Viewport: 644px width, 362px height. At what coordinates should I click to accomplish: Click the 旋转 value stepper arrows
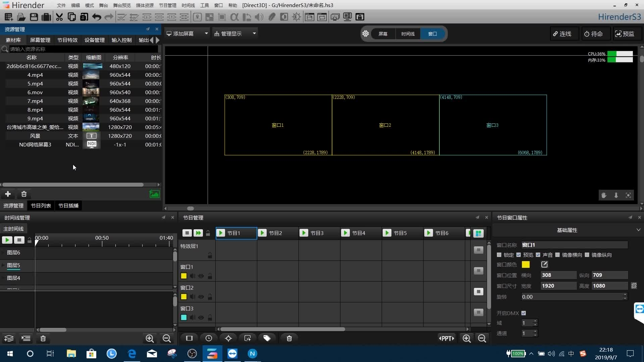[x=625, y=297]
